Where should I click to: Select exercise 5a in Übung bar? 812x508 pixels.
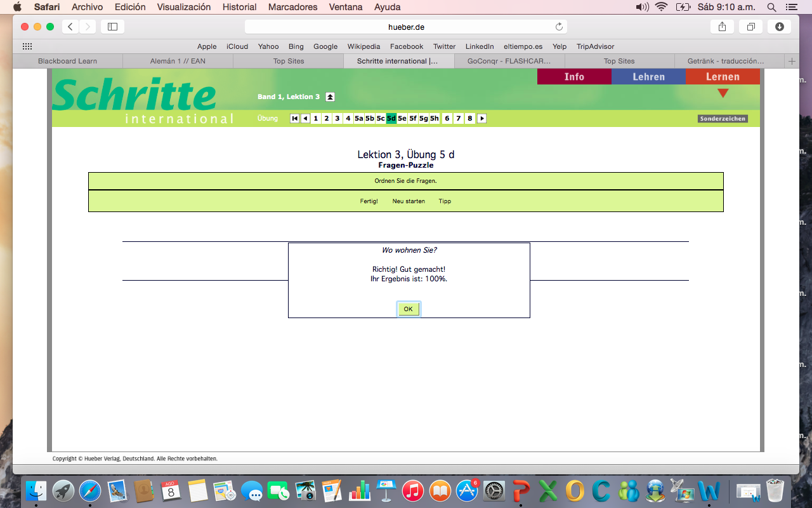[x=359, y=118]
